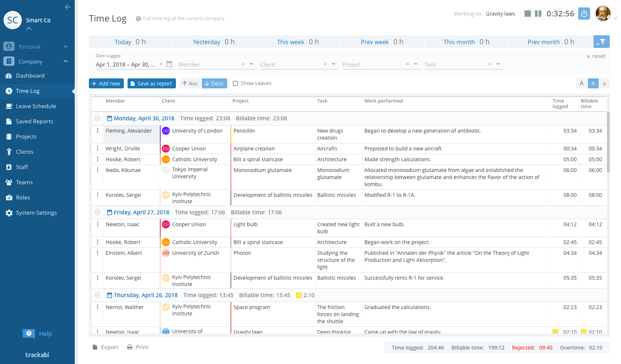621x364 pixels.
Task: Open the Help link
Action: click(x=38, y=334)
